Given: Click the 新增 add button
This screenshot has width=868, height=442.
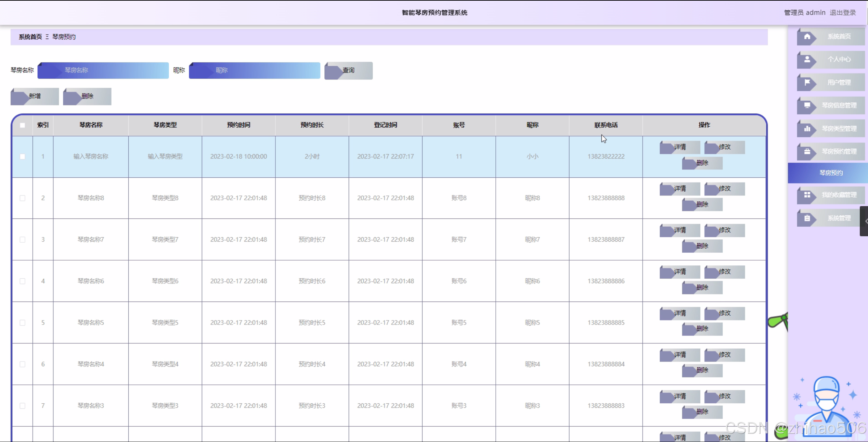Looking at the screenshot, I should click(35, 97).
